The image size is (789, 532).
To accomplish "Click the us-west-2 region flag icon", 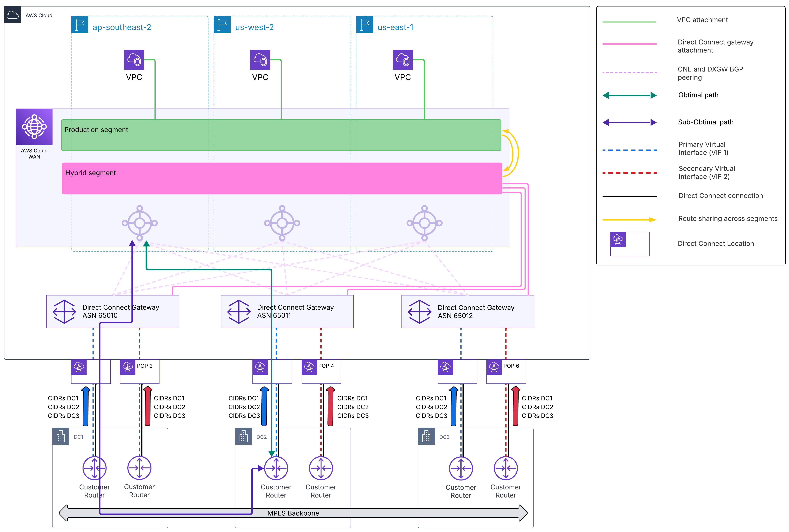I will pyautogui.click(x=222, y=25).
